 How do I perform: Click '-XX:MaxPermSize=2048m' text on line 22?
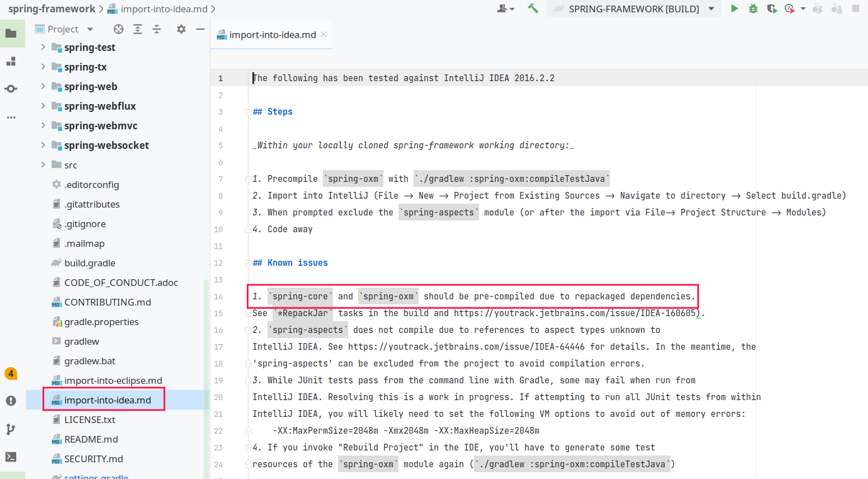pyautogui.click(x=325, y=431)
